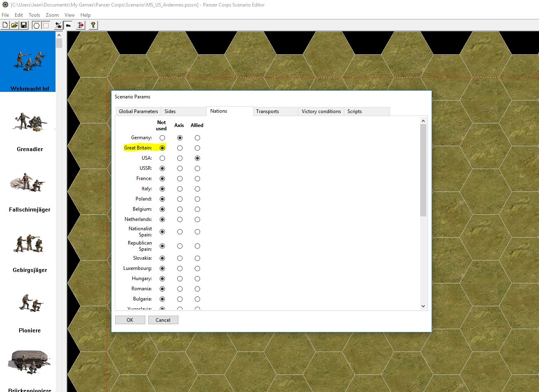Click the Allied column header

click(197, 125)
